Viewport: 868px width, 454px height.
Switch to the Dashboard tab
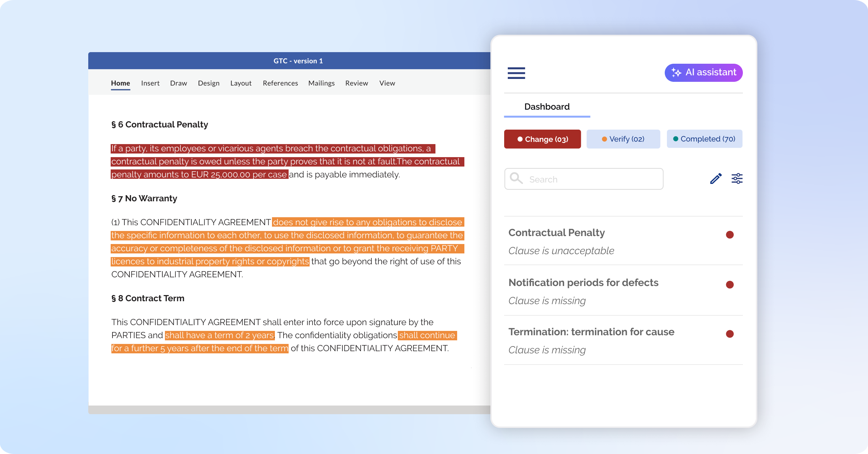click(x=547, y=106)
